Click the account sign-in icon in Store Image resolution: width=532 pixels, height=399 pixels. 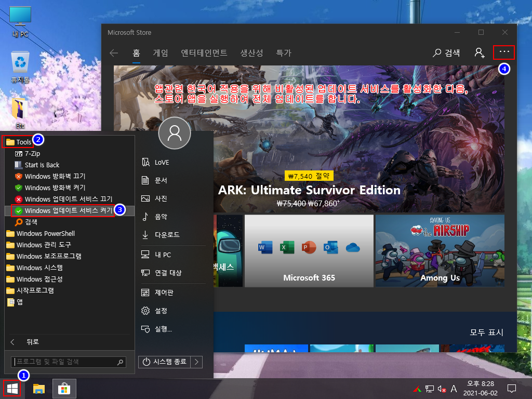479,52
